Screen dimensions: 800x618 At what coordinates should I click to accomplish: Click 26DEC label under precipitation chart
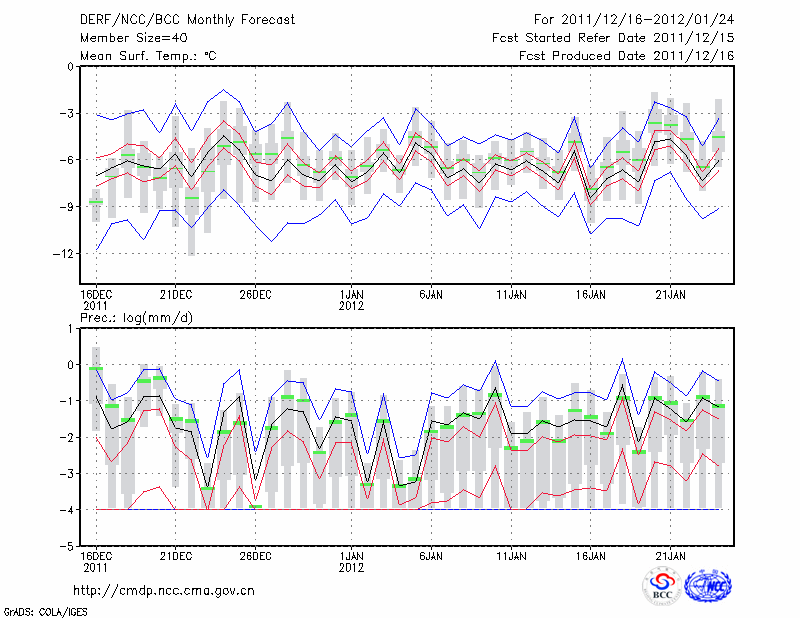[255, 555]
